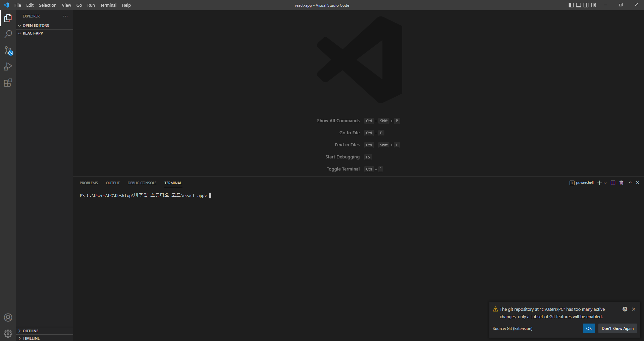Switch to the Problems tab
This screenshot has width=644, height=341.
pyautogui.click(x=89, y=183)
